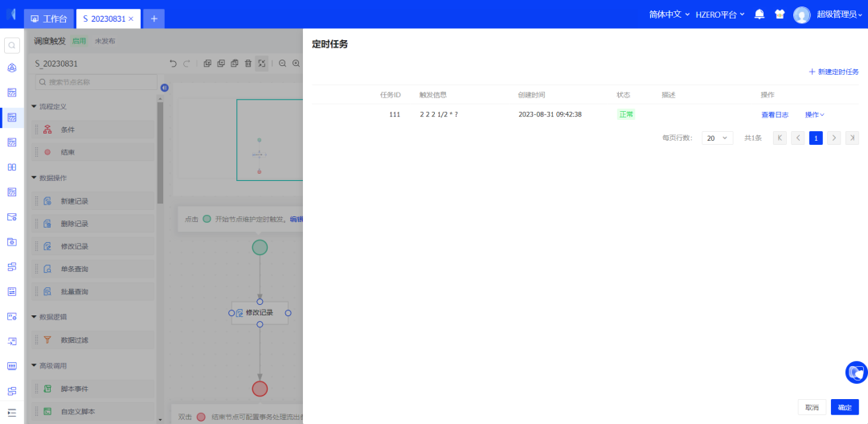The height and width of the screenshot is (424, 868).
Task: Close the S_20230831 tab
Action: pos(132,19)
